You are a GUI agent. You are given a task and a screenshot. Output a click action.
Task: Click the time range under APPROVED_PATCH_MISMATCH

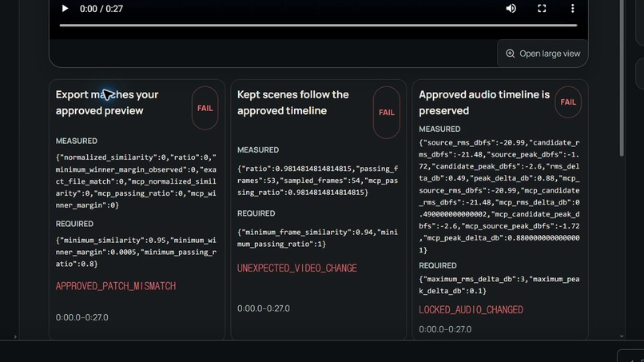(x=82, y=317)
